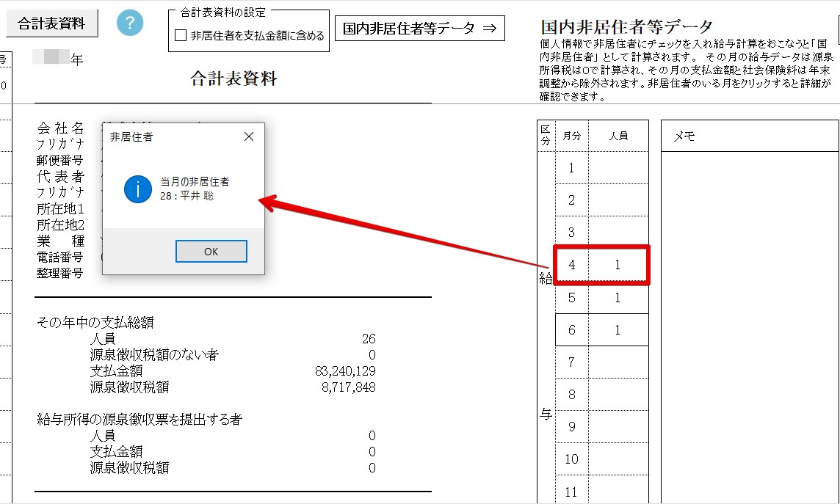Select month 2 in the 月分 column

pyautogui.click(x=572, y=200)
